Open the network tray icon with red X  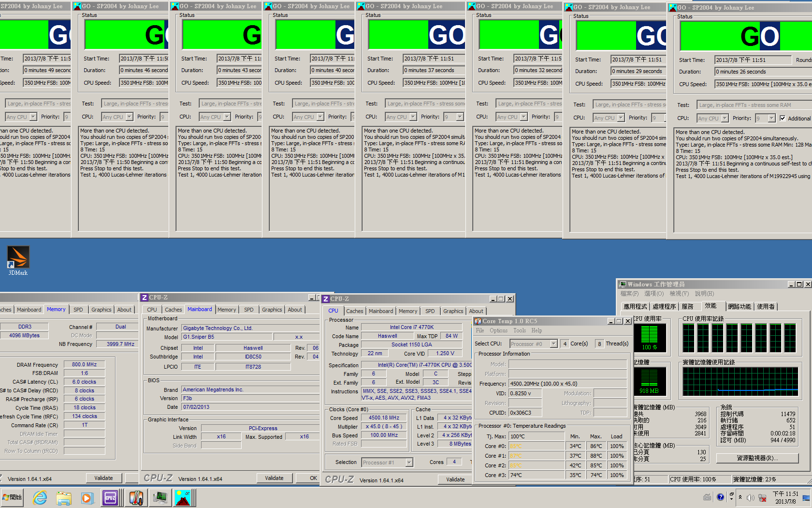762,497
